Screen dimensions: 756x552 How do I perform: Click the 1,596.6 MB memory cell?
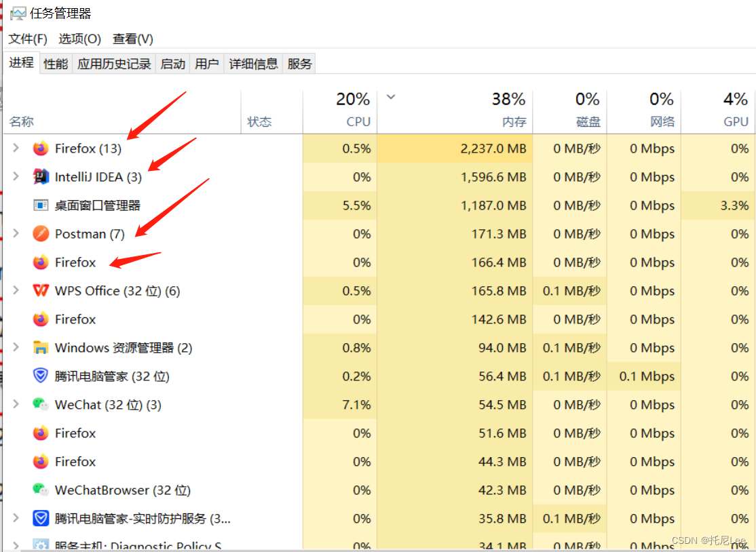coord(455,177)
